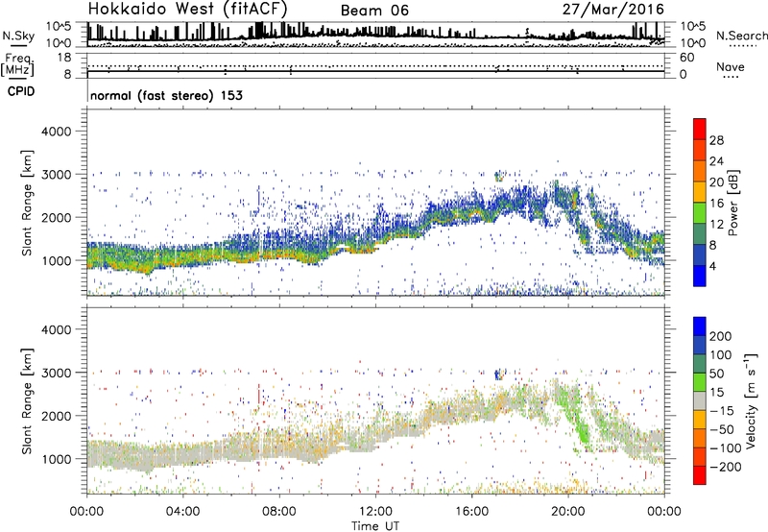Click the '-15' tick on the velocity scale
The image size is (768, 532).
(x=722, y=410)
